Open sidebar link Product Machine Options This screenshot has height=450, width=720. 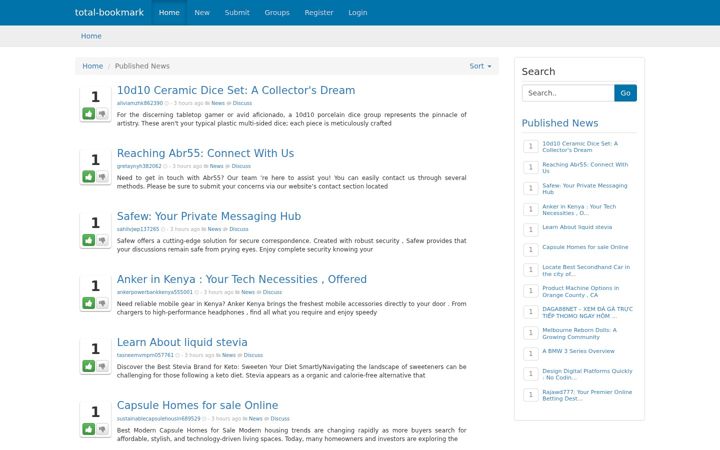(580, 292)
